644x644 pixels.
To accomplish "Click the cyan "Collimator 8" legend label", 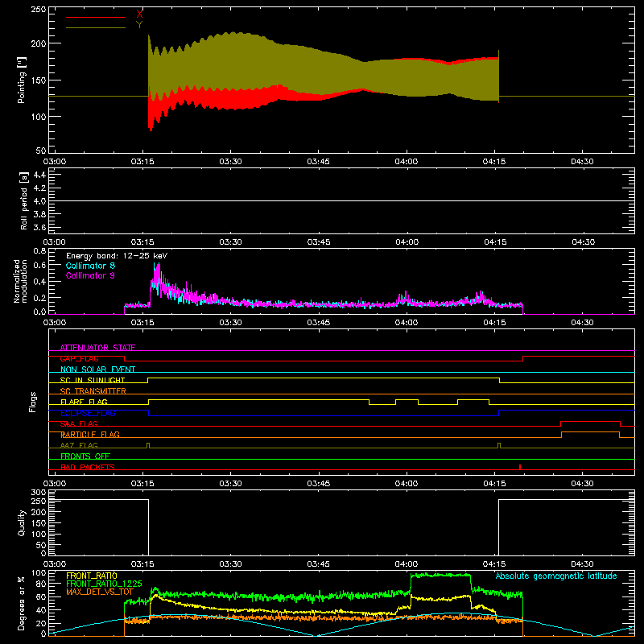I will (x=90, y=266).
